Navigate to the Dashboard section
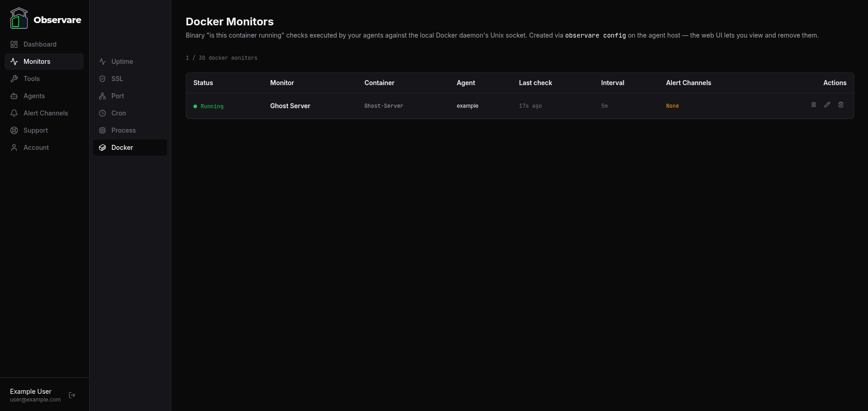 [39, 44]
